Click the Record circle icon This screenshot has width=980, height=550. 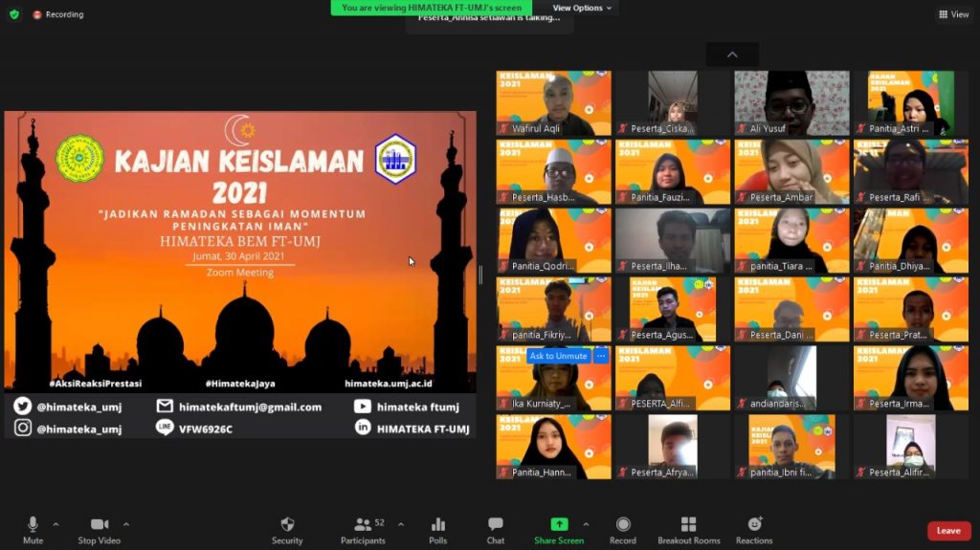[x=623, y=524]
